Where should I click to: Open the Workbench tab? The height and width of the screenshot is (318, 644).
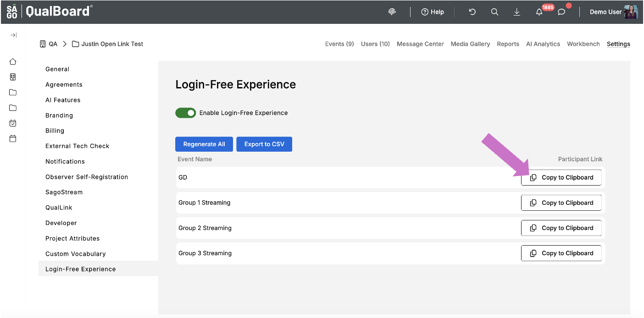click(583, 44)
